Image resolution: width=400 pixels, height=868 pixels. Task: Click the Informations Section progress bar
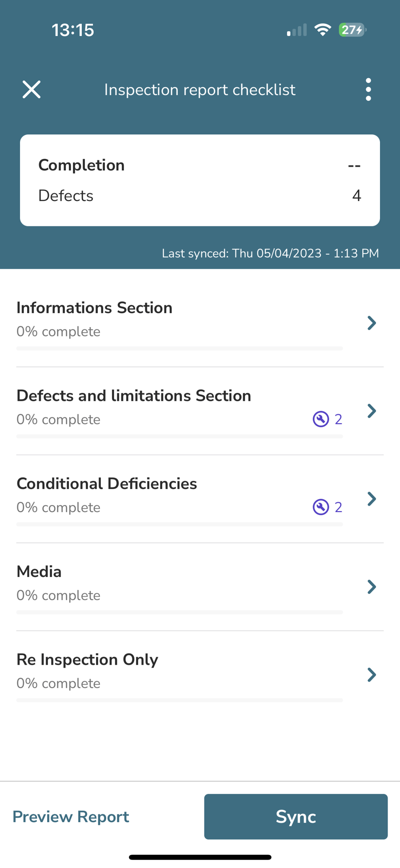(x=179, y=348)
